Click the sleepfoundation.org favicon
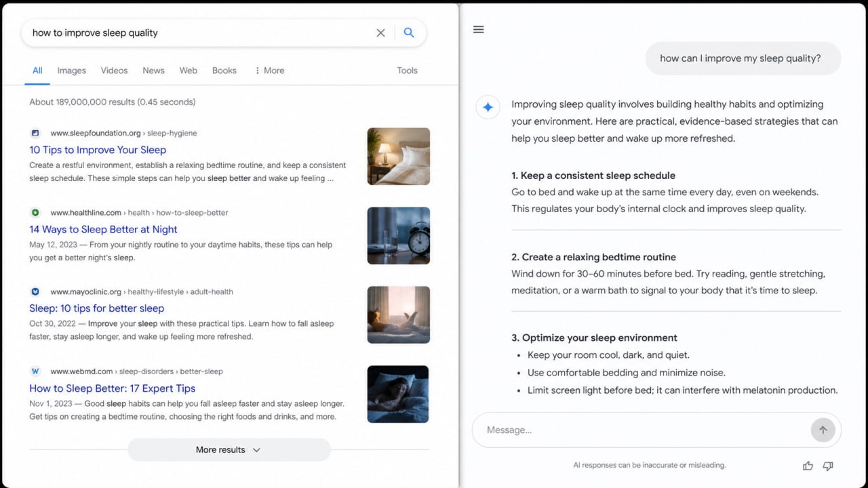Image resolution: width=868 pixels, height=488 pixels. pyautogui.click(x=35, y=133)
